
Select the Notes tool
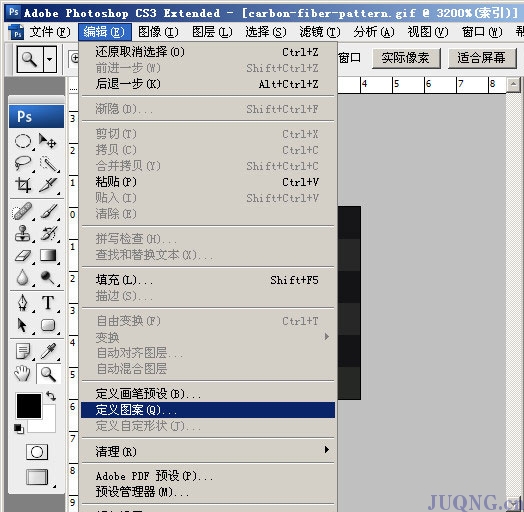23,352
